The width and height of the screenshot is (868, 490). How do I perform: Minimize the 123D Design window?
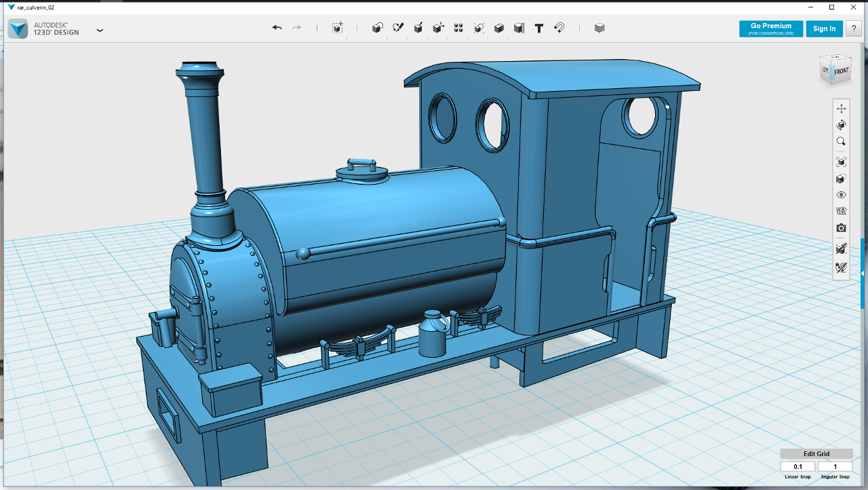(812, 7)
